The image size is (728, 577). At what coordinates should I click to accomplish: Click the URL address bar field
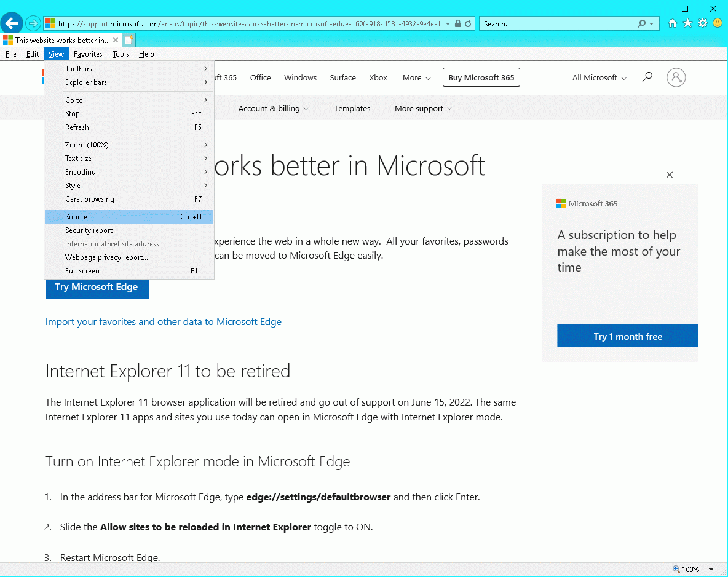tap(249, 23)
